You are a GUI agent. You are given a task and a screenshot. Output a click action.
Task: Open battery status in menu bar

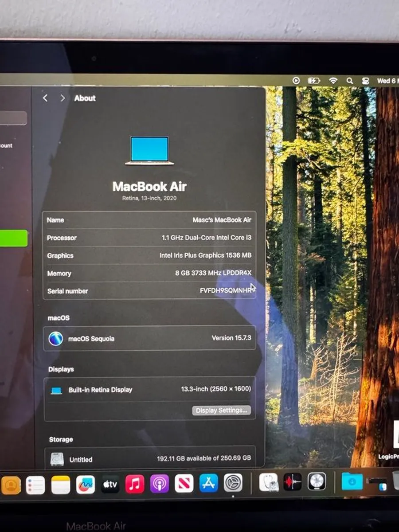coord(314,81)
